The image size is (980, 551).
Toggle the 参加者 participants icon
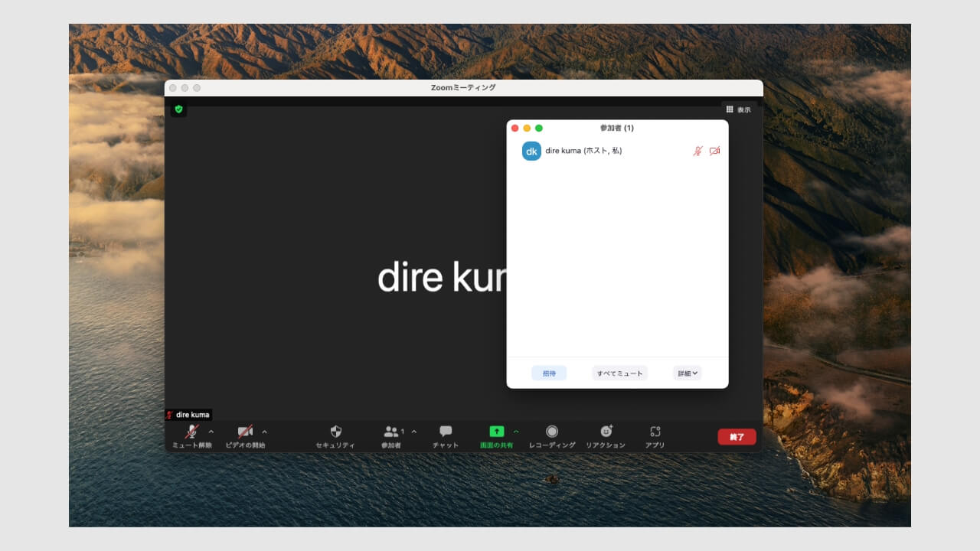click(391, 432)
